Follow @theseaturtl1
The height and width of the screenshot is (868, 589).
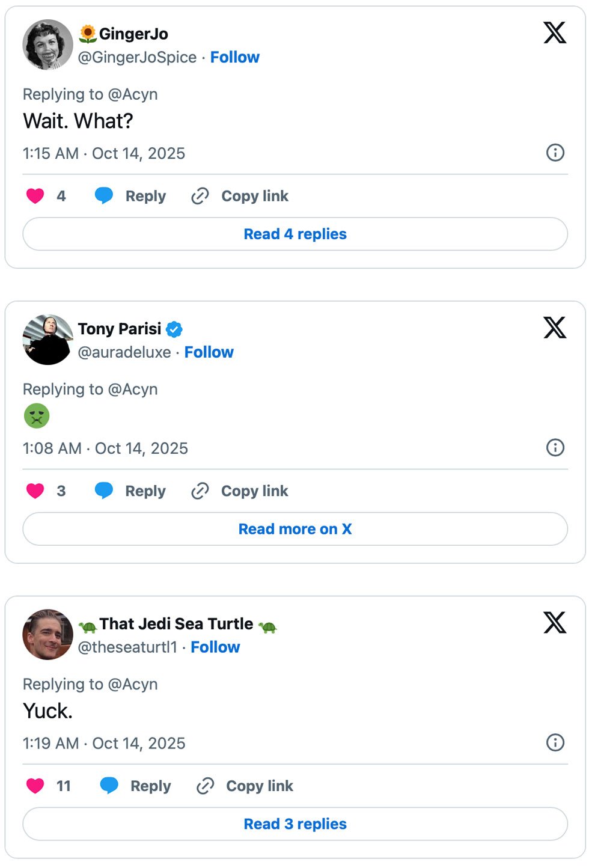tap(215, 647)
